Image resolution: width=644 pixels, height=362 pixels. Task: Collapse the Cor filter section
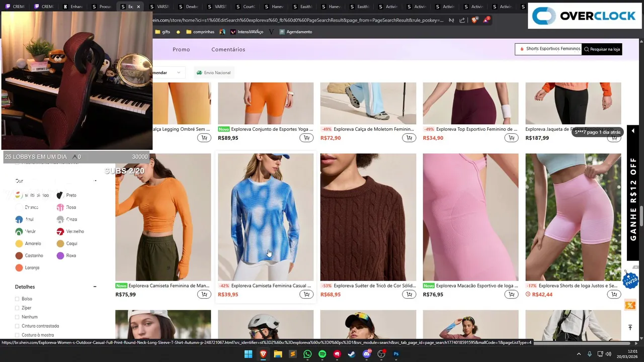coord(95,180)
